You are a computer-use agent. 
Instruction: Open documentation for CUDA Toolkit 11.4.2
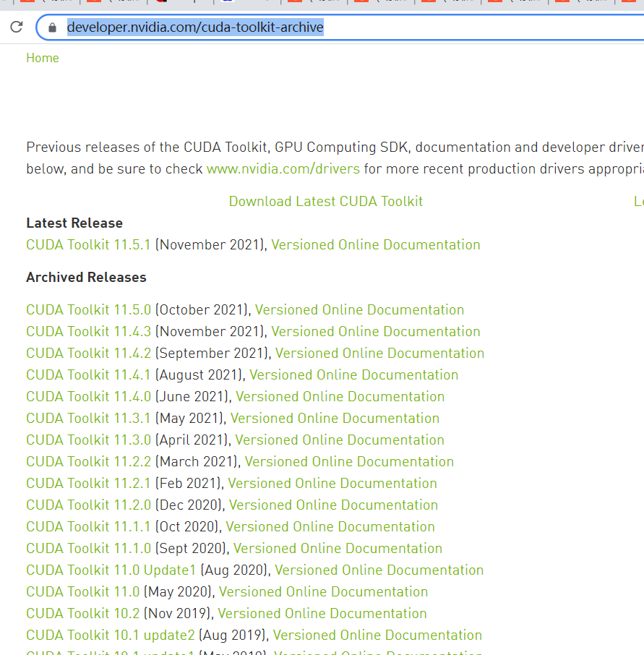(x=379, y=354)
